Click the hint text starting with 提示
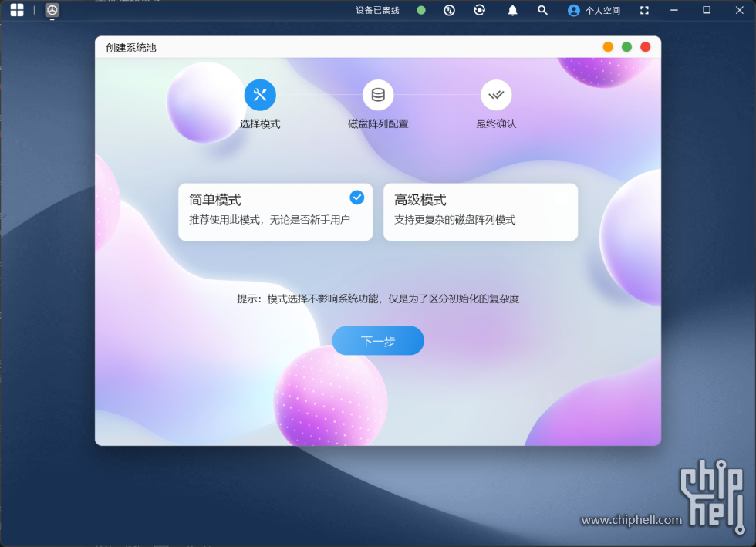 [378, 299]
